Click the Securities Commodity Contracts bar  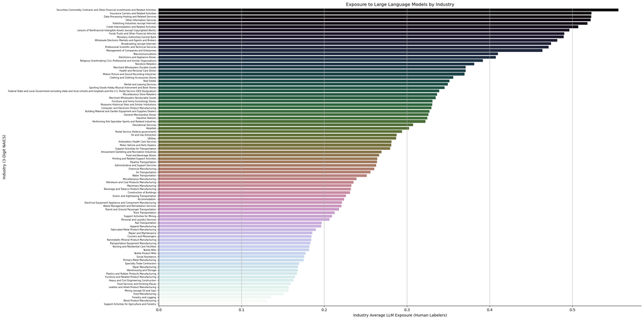[388, 10]
